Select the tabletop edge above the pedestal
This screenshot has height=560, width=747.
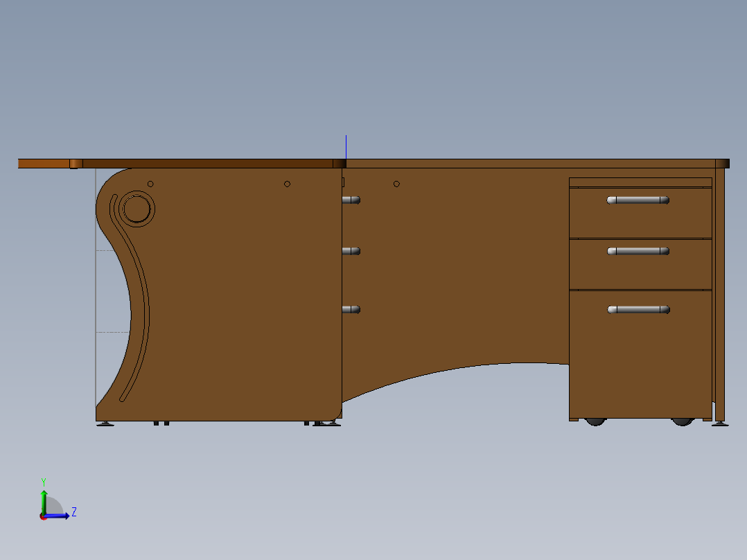[530, 164]
